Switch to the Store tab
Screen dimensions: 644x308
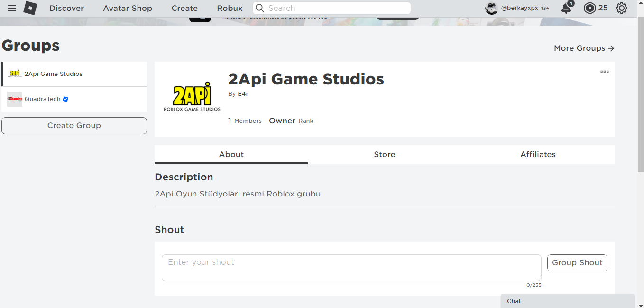coord(384,154)
